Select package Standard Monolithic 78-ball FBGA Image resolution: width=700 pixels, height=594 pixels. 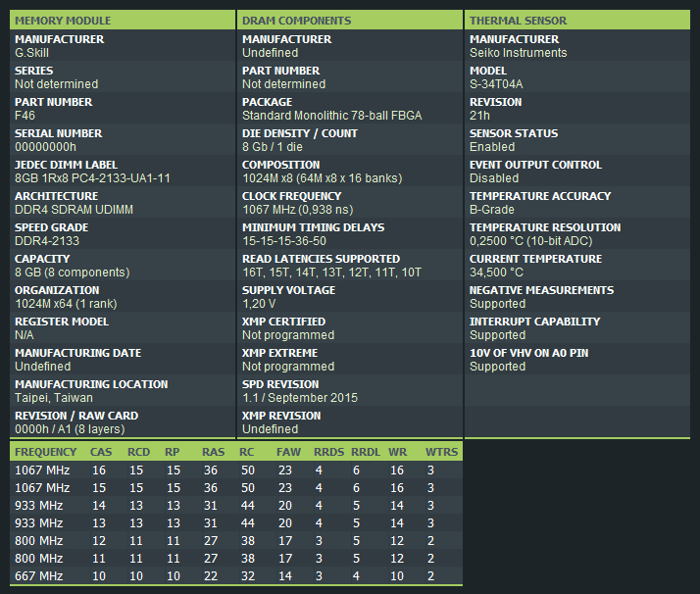pos(331,116)
